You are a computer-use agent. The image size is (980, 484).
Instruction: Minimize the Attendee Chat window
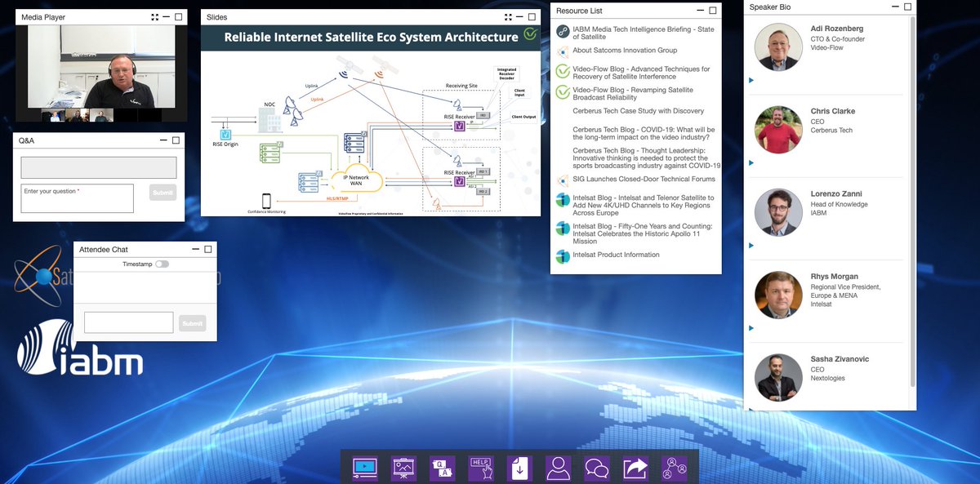(x=195, y=250)
